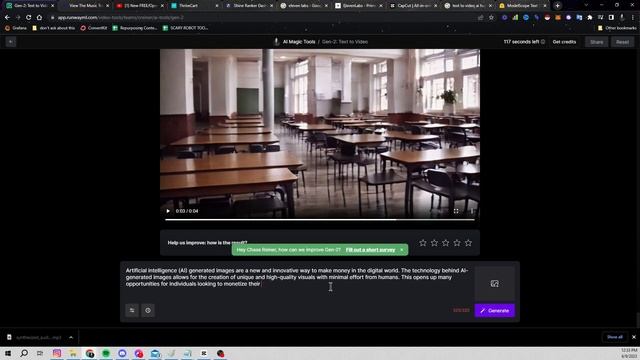Open the video fullscreen view
Image resolution: width=640 pixels, height=360 pixels.
point(456,211)
